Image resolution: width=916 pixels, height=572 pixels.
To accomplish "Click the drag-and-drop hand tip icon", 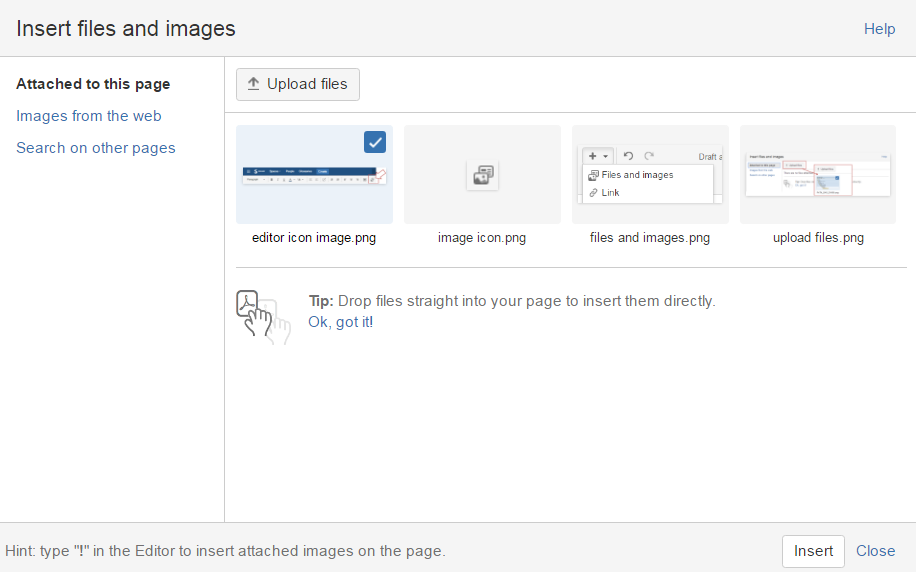I will 261,316.
